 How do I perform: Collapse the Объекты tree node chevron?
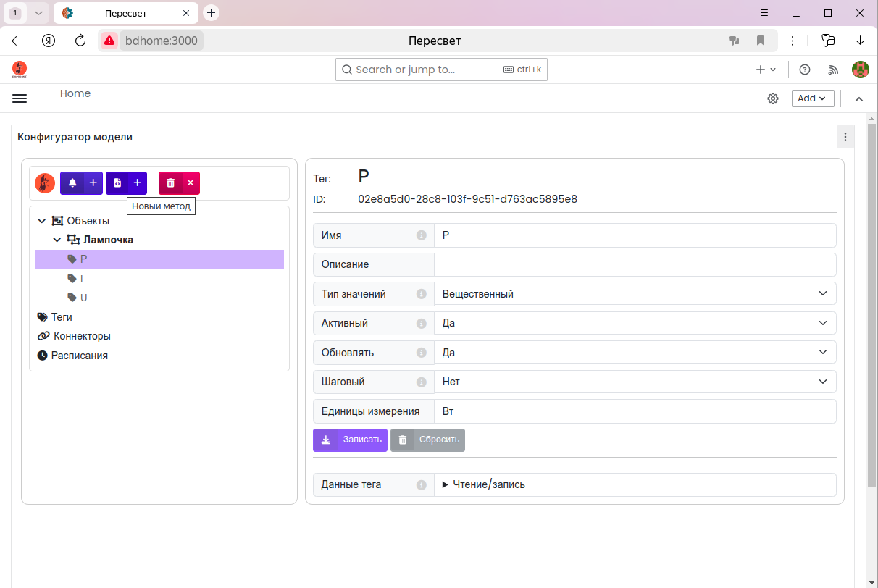pyautogui.click(x=41, y=221)
